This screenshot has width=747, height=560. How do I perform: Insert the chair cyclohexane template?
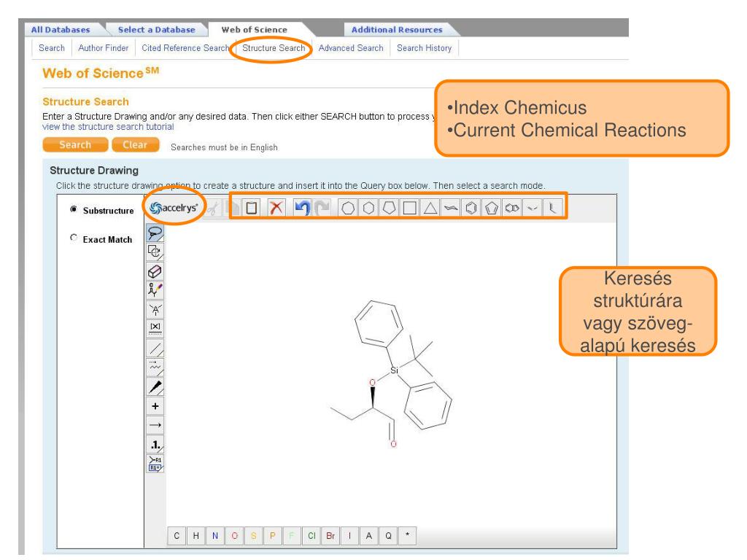[451, 208]
